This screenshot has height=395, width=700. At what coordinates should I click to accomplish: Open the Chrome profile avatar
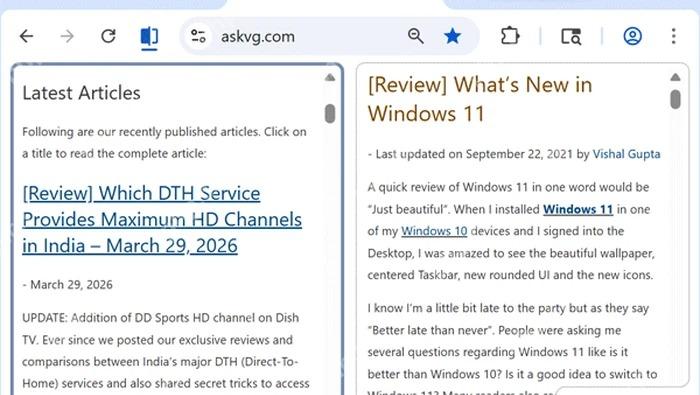click(x=633, y=36)
